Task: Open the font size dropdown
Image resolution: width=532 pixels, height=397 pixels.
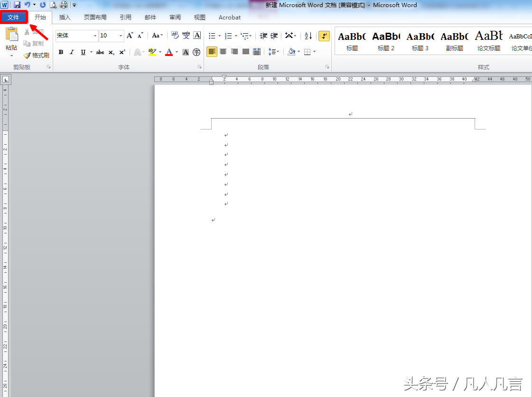Action: click(x=121, y=36)
